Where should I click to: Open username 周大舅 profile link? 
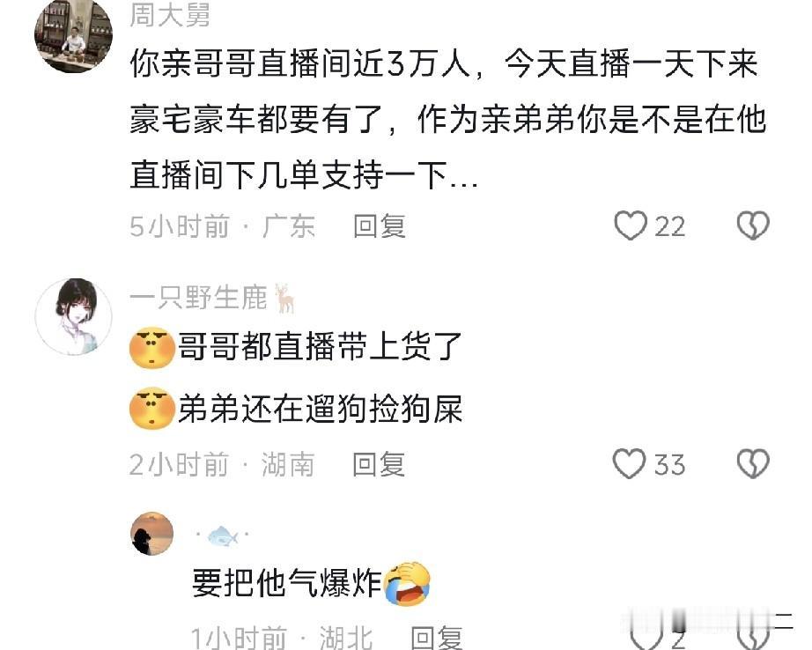(x=170, y=14)
